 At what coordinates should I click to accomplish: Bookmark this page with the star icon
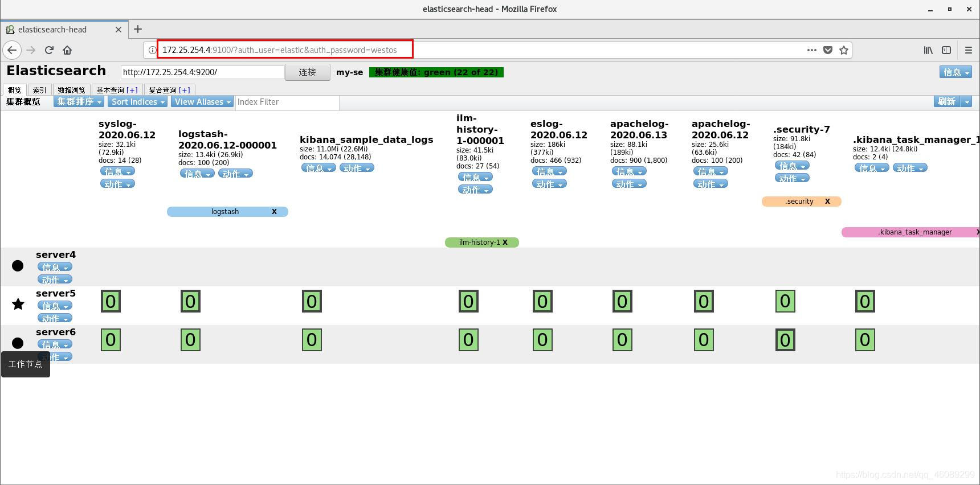(844, 50)
